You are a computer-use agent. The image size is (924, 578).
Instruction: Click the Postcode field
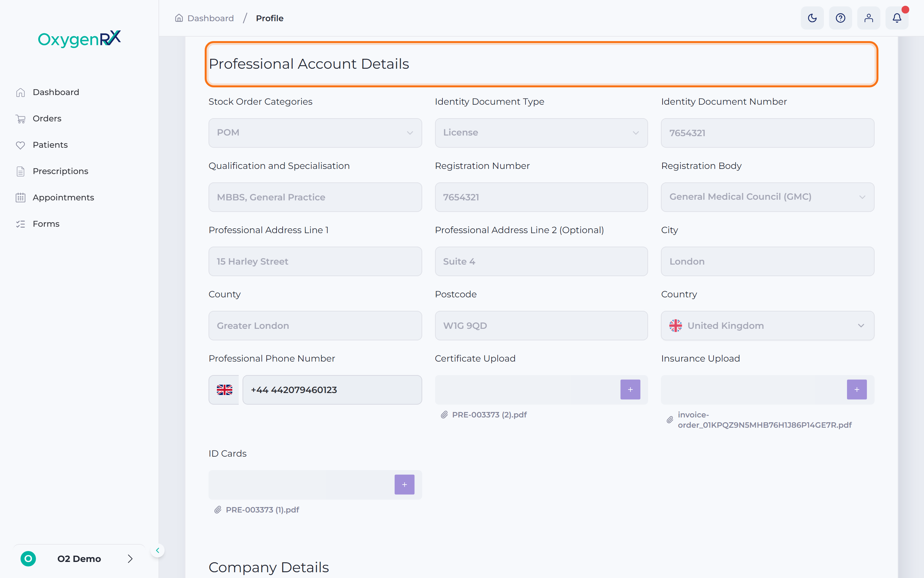click(x=541, y=325)
